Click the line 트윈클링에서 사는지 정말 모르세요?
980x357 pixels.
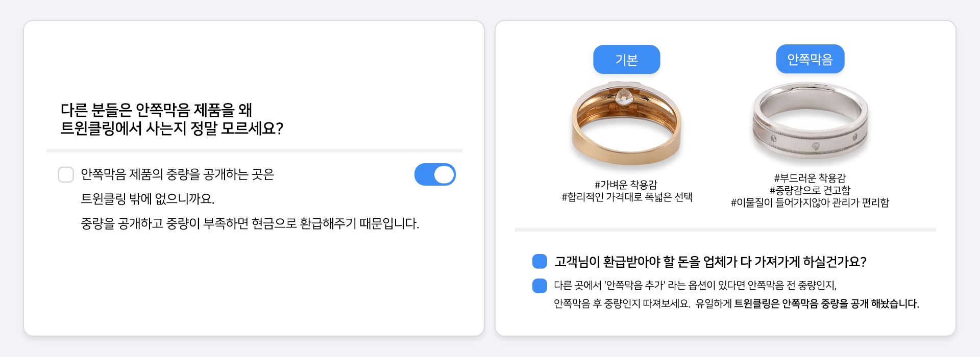click(x=171, y=128)
